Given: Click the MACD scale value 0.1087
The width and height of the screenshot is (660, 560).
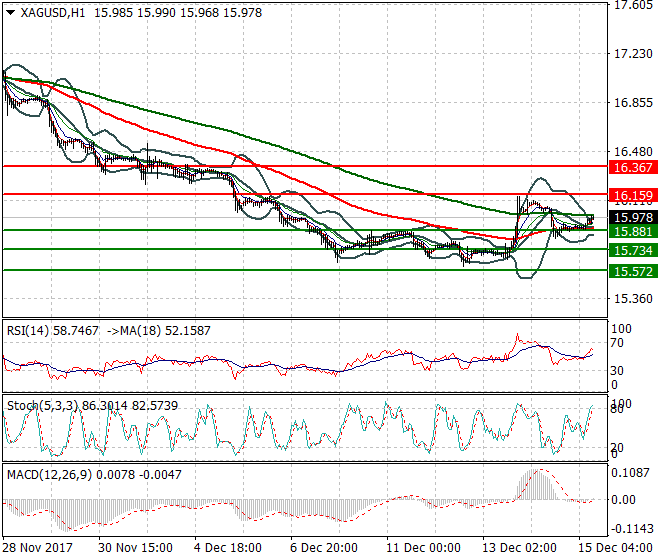Looking at the screenshot, I should [630, 473].
